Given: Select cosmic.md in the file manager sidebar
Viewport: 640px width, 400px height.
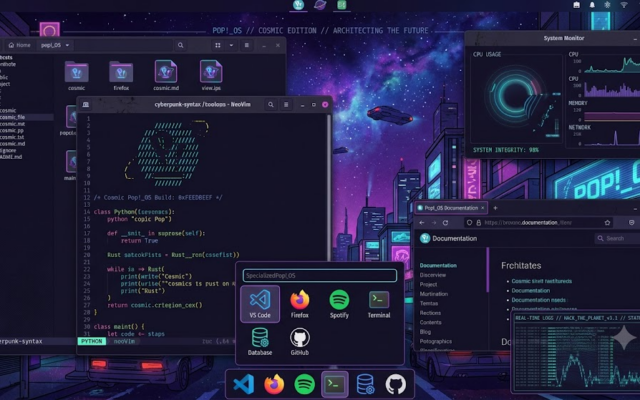Looking at the screenshot, I should (x=13, y=144).
